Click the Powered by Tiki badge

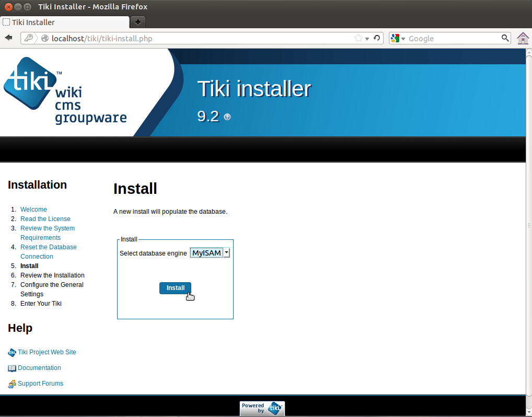(262, 409)
